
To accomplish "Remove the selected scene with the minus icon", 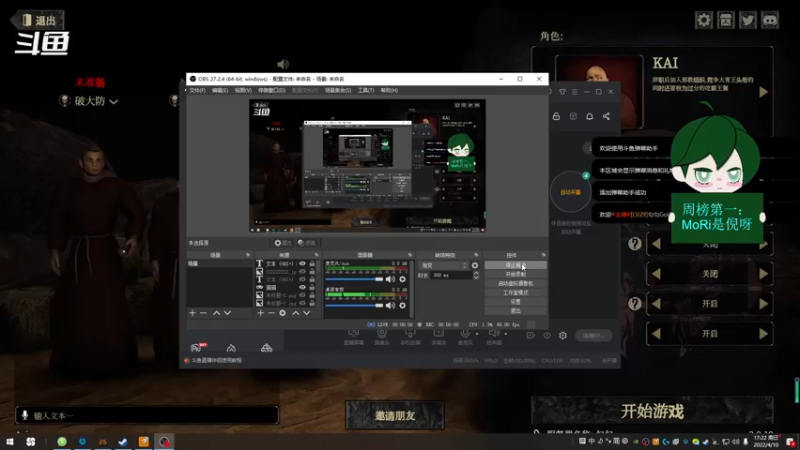I will coord(203,313).
